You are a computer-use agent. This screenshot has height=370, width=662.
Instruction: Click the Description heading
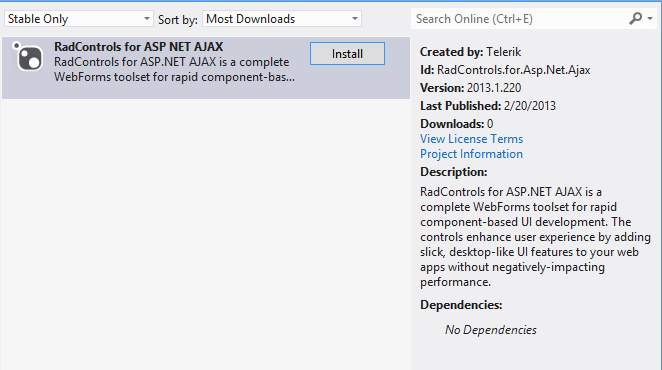pyautogui.click(x=453, y=172)
